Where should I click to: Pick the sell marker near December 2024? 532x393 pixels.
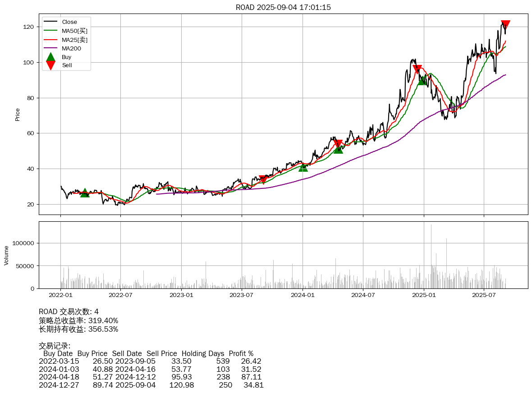tap(417, 69)
